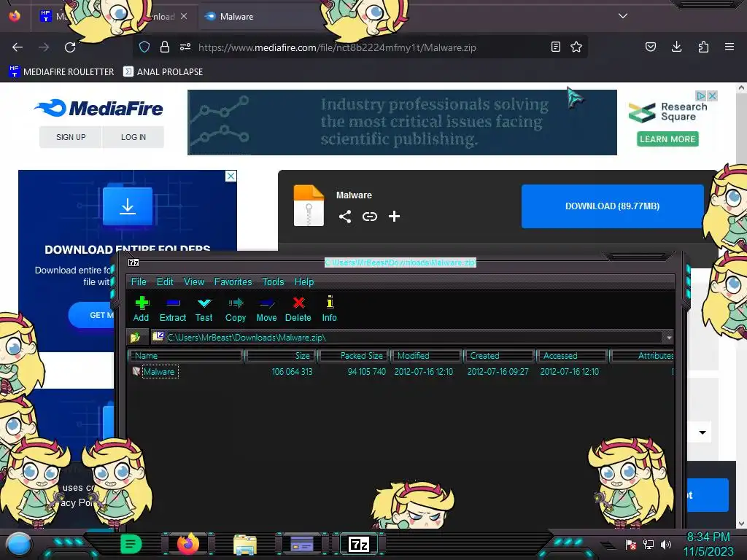The height and width of the screenshot is (560, 747).
Task: Click the site permissions icon in address bar
Action: click(185, 47)
